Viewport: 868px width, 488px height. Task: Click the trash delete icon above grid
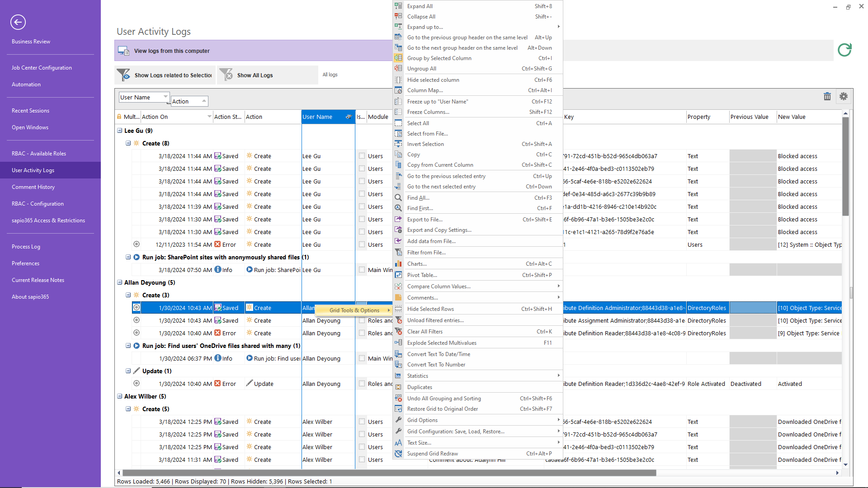pyautogui.click(x=827, y=96)
